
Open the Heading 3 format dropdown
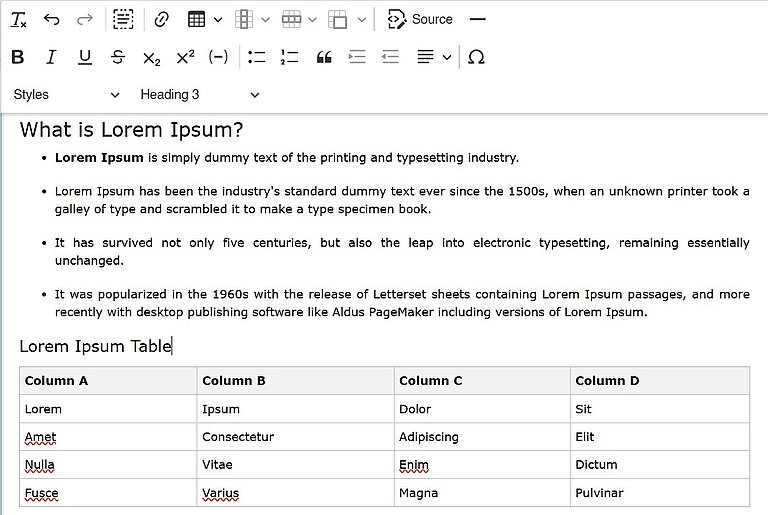point(199,95)
